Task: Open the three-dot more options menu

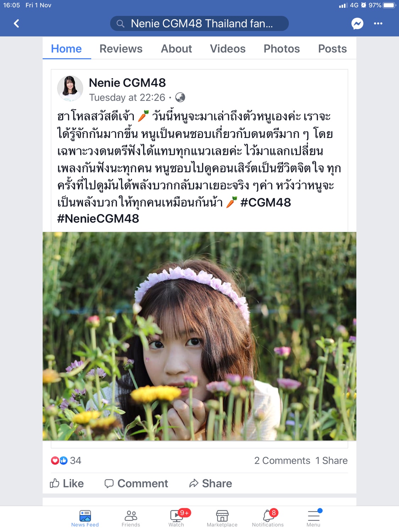Action: pyautogui.click(x=378, y=23)
